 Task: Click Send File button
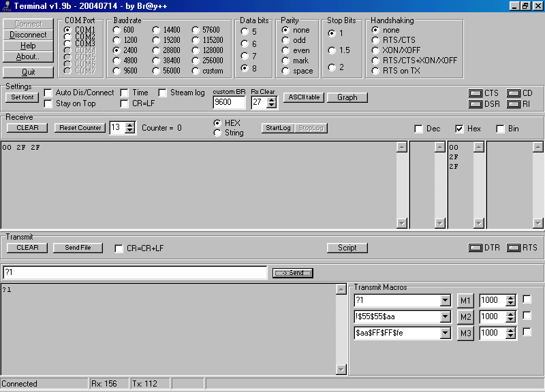(78, 248)
